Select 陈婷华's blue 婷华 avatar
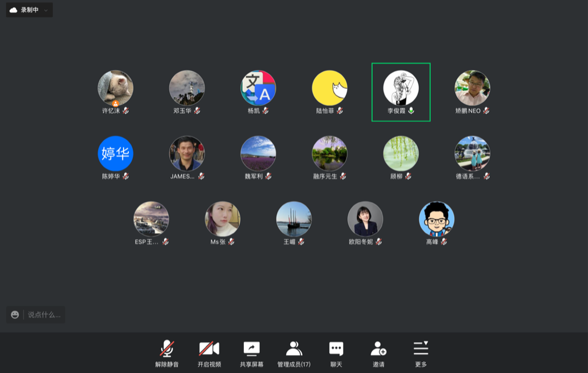 click(115, 153)
